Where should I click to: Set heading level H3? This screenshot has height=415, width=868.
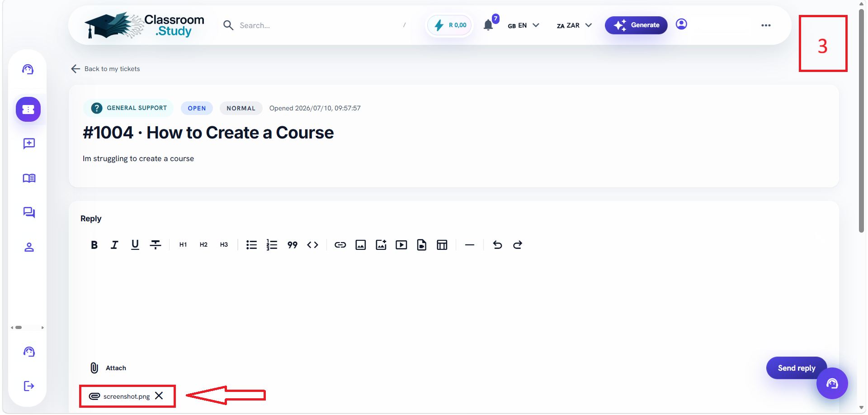click(x=224, y=245)
